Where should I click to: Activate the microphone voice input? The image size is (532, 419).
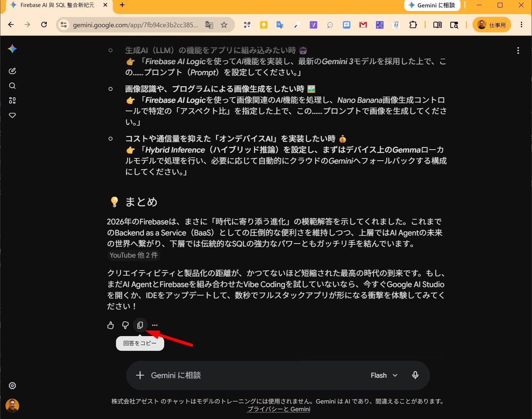click(415, 376)
